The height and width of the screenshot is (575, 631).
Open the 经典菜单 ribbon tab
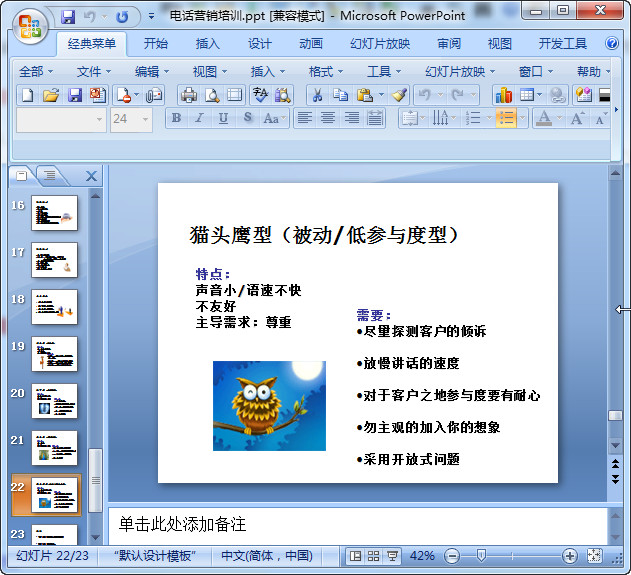pyautogui.click(x=92, y=43)
